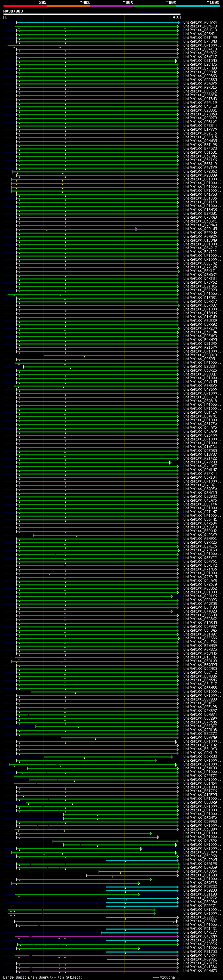Select the purple alignment bar for A4ICS4
Viewport: 223px width, 980px height.
coord(97,967)
